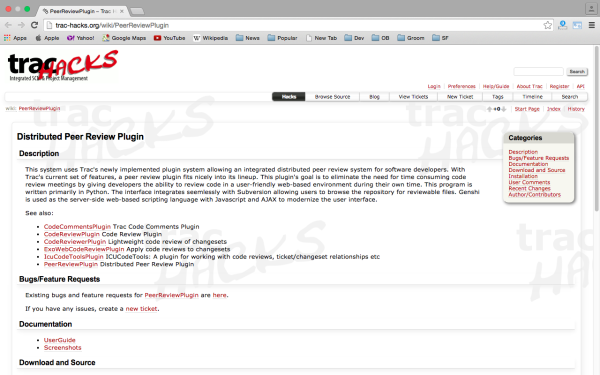Open the YouTube bookmark
The image size is (600, 375).
pyautogui.click(x=170, y=38)
